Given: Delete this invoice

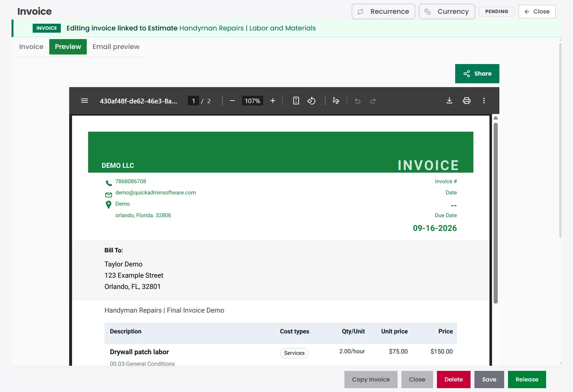Looking at the screenshot, I should (x=454, y=380).
